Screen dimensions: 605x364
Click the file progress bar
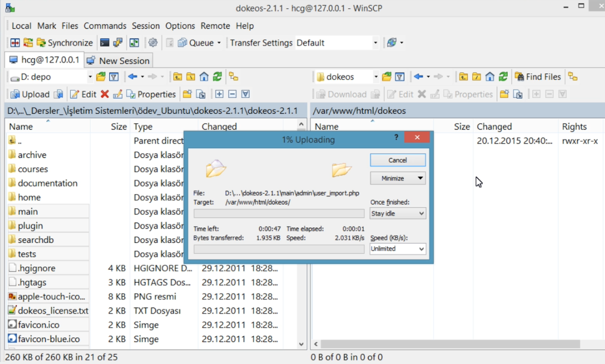(279, 214)
